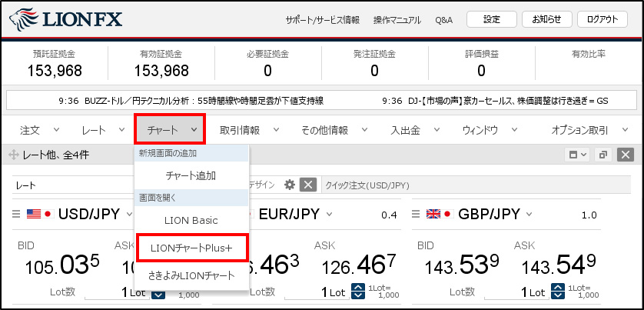Expand the EUR/JPY currency pair dropdown
This screenshot has width=644, height=310.
pos(329,214)
